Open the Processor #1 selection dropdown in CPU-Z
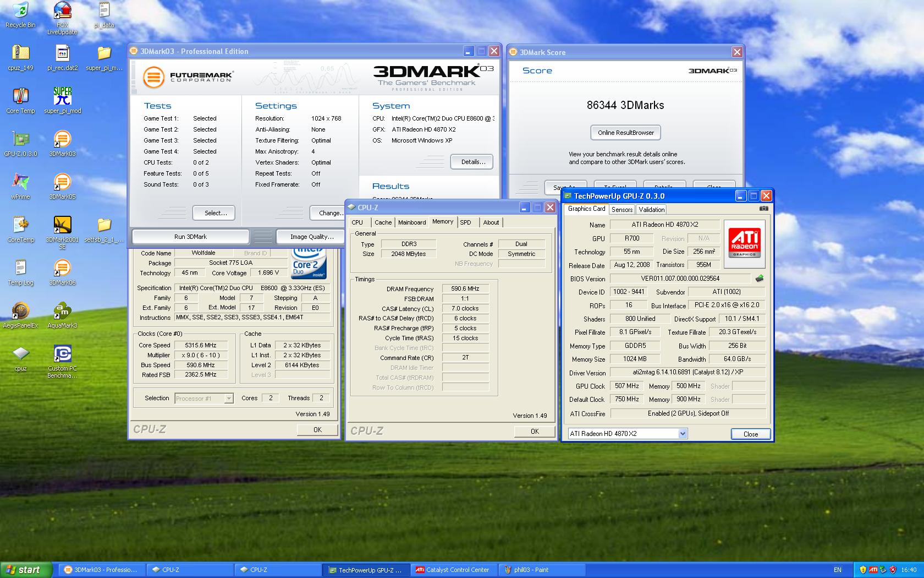This screenshot has height=578, width=924. click(x=228, y=398)
